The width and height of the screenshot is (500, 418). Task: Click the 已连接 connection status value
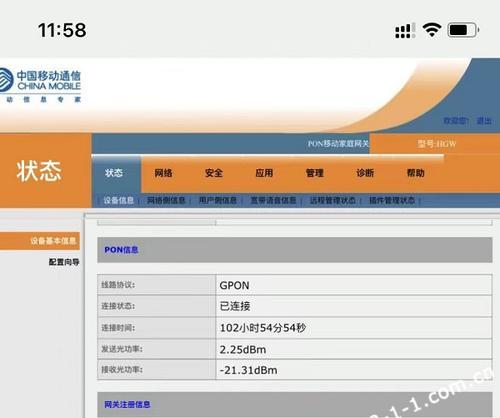pyautogui.click(x=235, y=306)
